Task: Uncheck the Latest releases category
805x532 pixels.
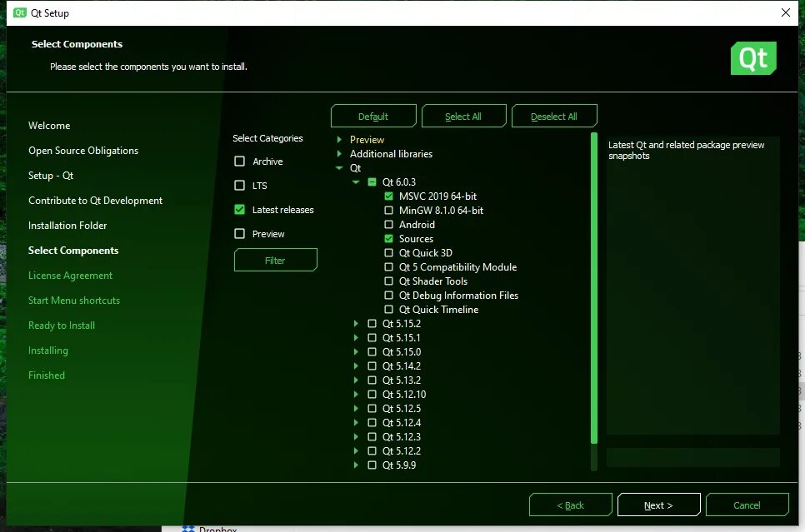Action: point(239,209)
